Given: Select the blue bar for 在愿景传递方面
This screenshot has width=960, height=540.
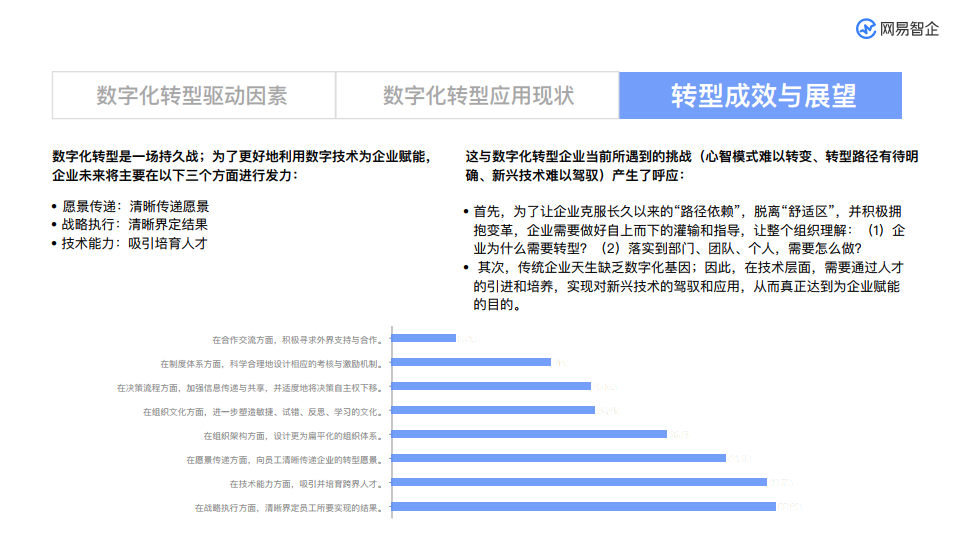Looking at the screenshot, I should [x=558, y=458].
